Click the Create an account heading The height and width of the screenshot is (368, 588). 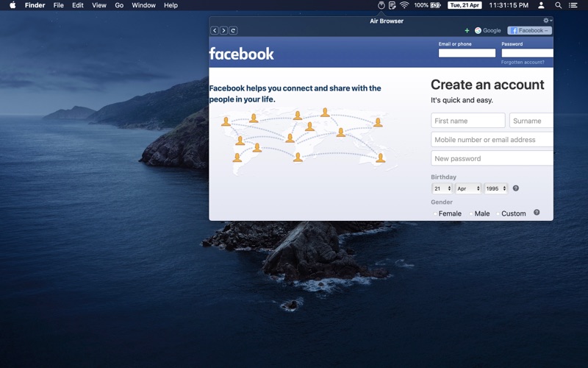(487, 85)
